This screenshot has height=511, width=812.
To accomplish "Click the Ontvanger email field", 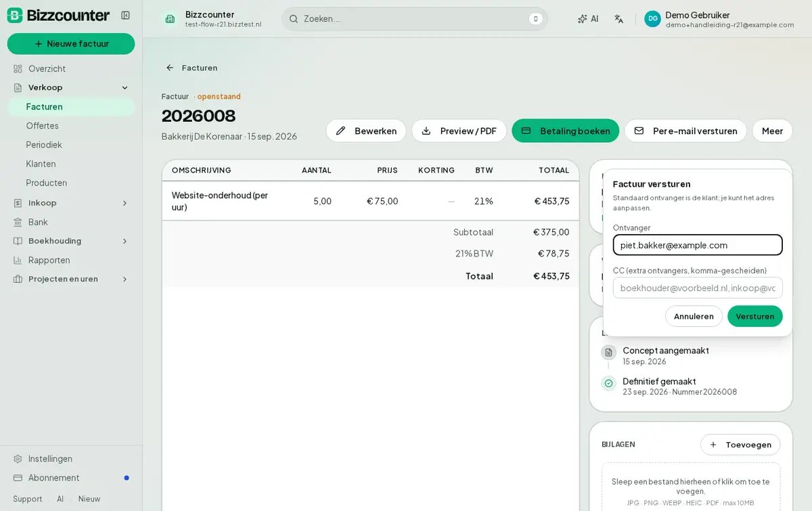I will coord(698,245).
